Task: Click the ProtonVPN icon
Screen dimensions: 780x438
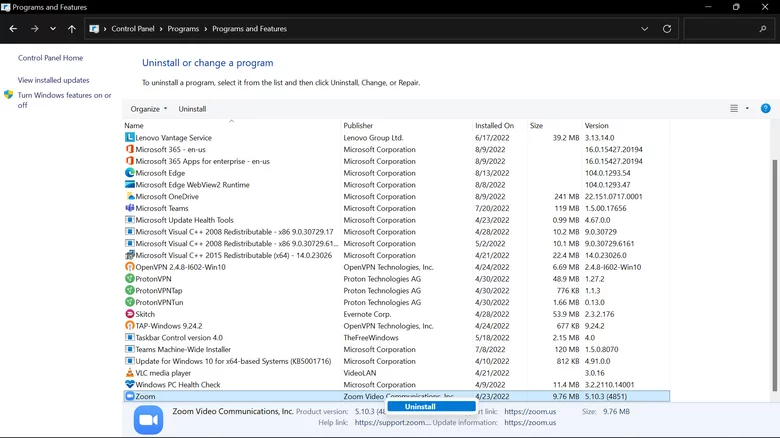Action: click(129, 279)
